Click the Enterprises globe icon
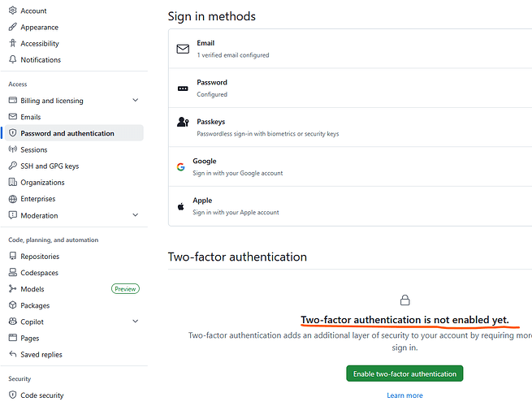Screen dimensions: 532x406 coord(12,199)
